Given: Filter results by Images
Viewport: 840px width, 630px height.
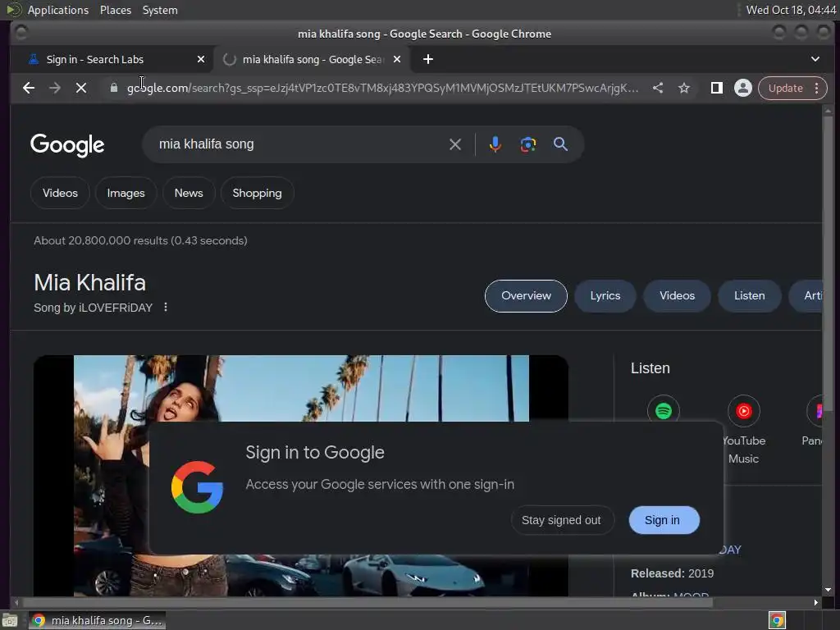Looking at the screenshot, I should [x=126, y=193].
